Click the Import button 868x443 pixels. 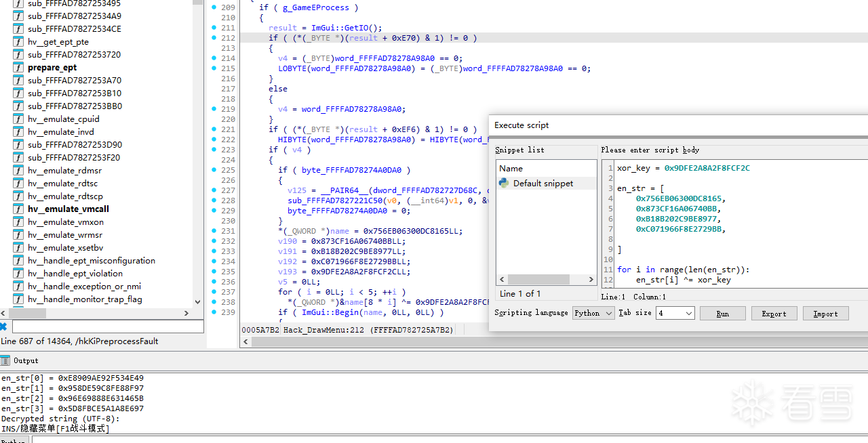(825, 314)
